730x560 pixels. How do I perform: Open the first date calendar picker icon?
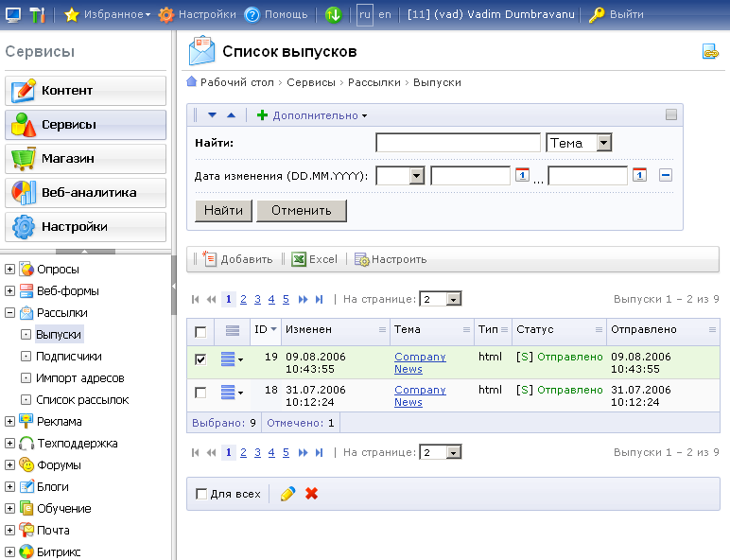(521, 175)
